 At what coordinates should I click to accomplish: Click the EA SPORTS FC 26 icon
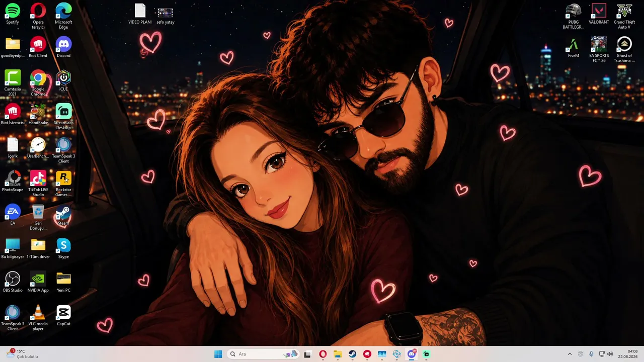pyautogui.click(x=599, y=50)
